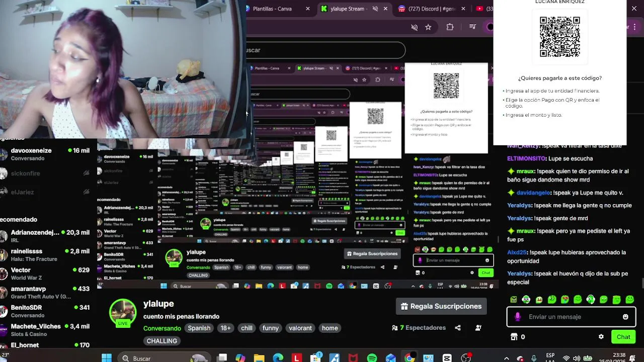Image resolution: width=644 pixels, height=362 pixels.
Task: Open CapCut from taskbar
Action: click(x=447, y=358)
